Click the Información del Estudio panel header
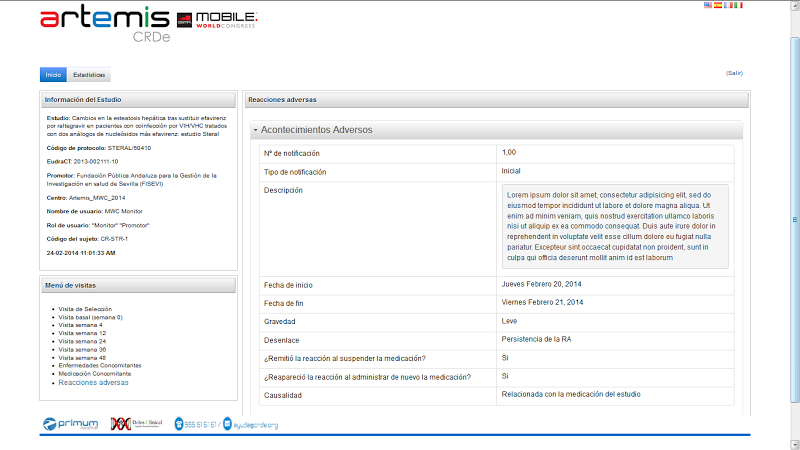The height and width of the screenshot is (450, 800). tap(138, 99)
